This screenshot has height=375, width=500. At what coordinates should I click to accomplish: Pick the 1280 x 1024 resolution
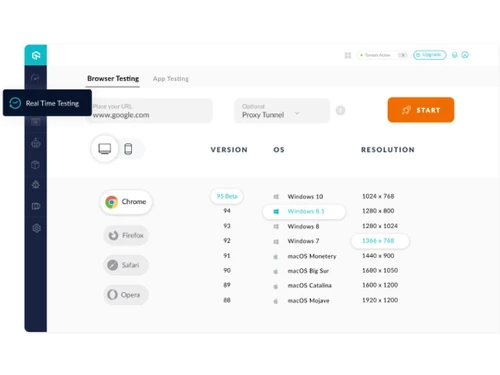[380, 226]
